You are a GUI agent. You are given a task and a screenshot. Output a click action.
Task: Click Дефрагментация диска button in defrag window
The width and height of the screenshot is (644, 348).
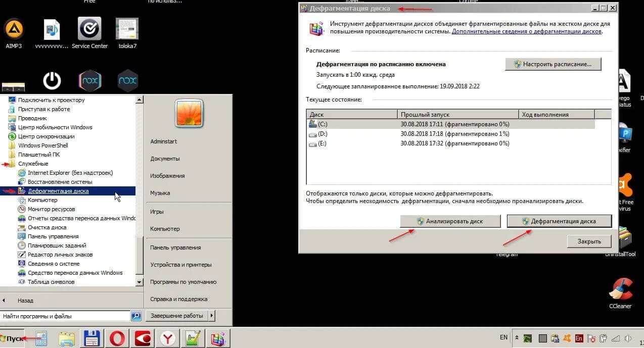click(x=559, y=221)
